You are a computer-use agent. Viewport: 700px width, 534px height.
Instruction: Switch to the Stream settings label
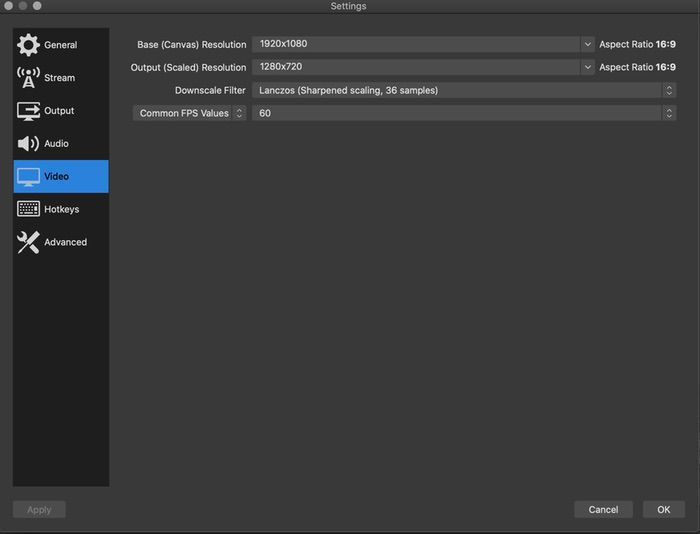(x=59, y=78)
